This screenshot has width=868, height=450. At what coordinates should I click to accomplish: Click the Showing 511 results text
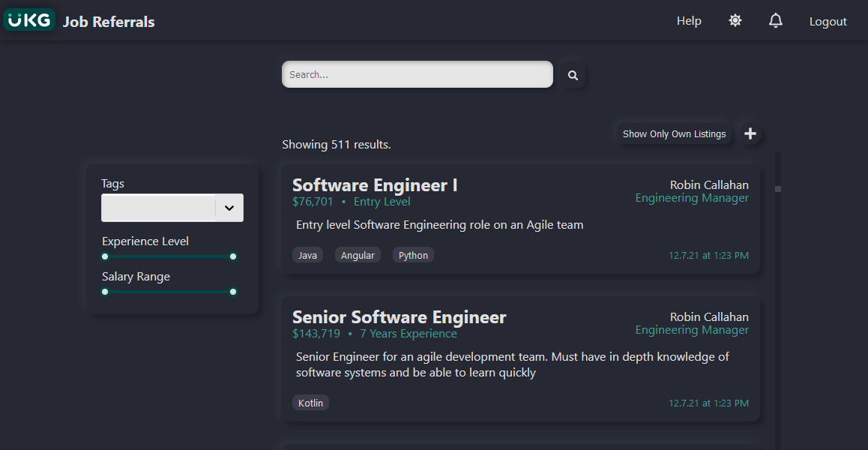click(x=337, y=145)
